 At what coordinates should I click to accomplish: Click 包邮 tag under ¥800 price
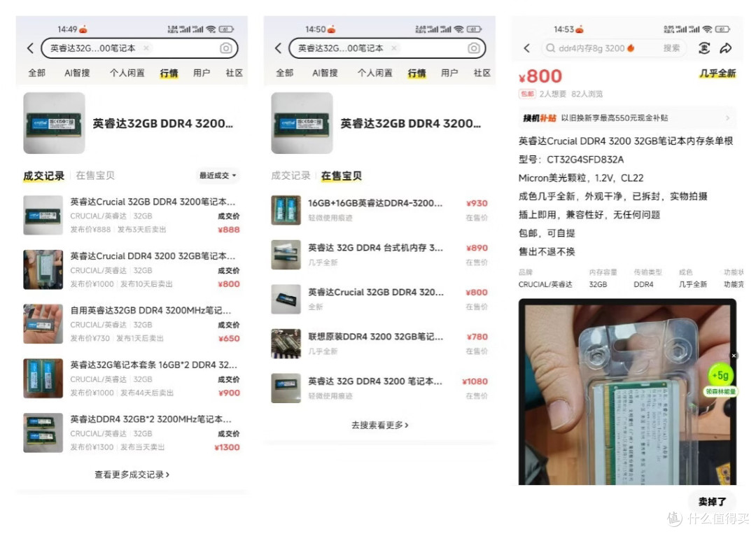pos(528,94)
